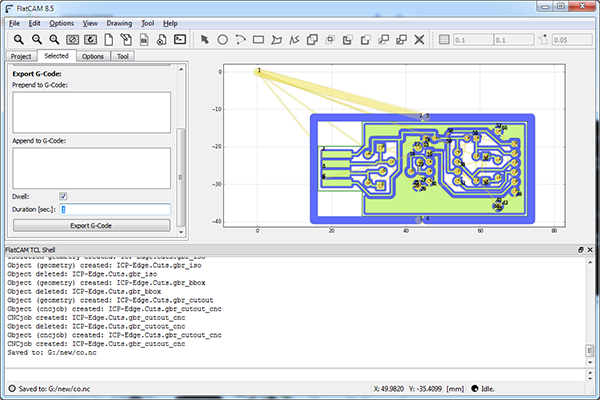Screen dimensions: 600x400
Task: Click TCL Shell scrollbar up arrow
Action: pos(590,262)
